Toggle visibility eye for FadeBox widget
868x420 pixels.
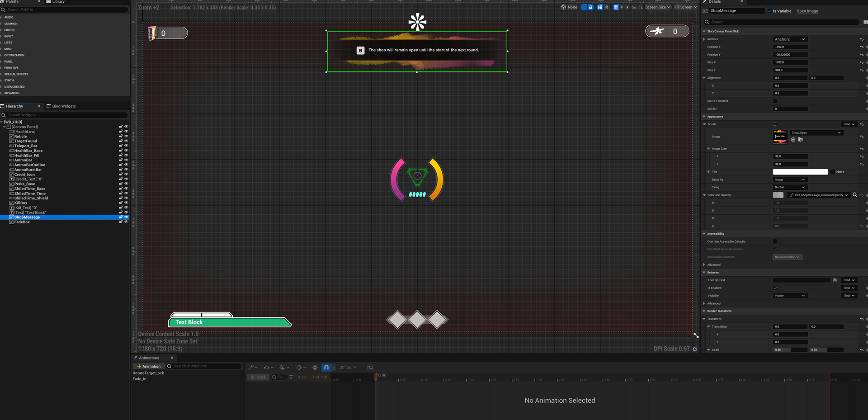click(126, 222)
